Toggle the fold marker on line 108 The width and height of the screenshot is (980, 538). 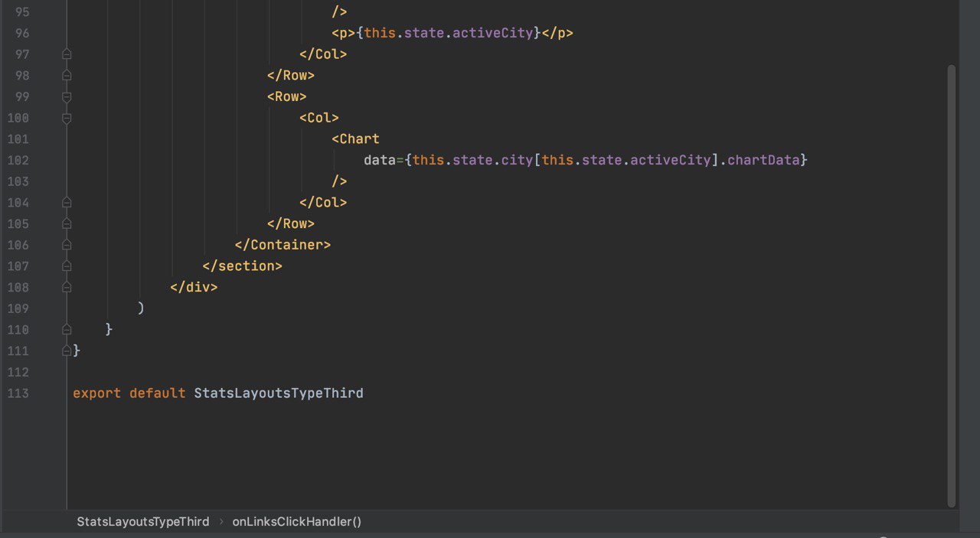pos(67,287)
